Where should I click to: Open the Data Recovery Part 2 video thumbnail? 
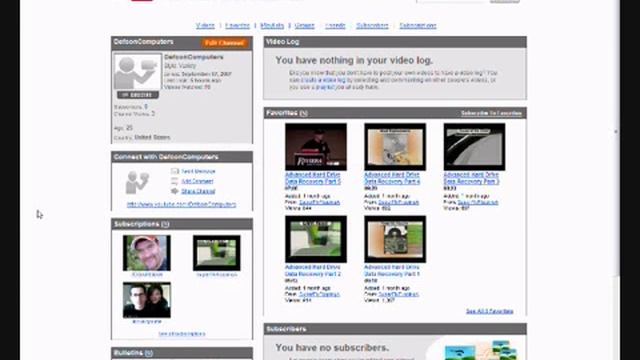pyautogui.click(x=316, y=239)
